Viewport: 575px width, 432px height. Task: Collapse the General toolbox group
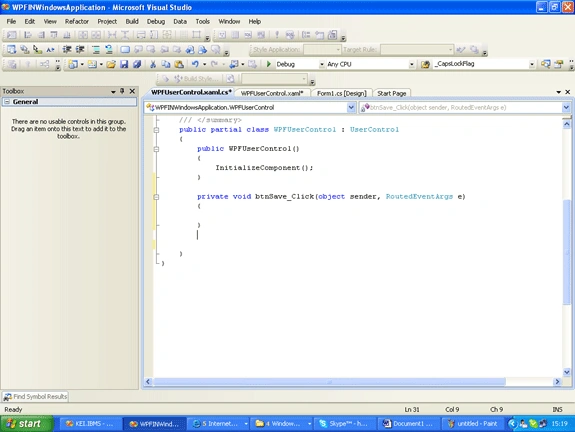coord(7,102)
